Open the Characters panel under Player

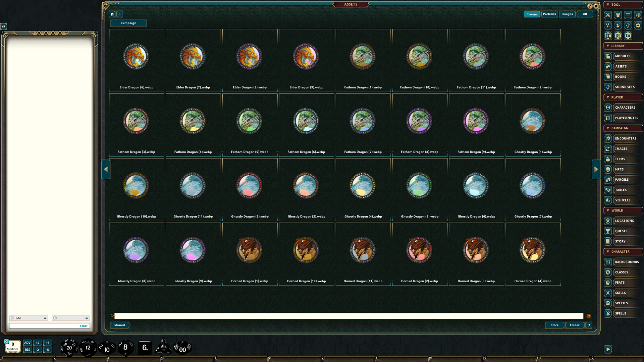click(625, 107)
